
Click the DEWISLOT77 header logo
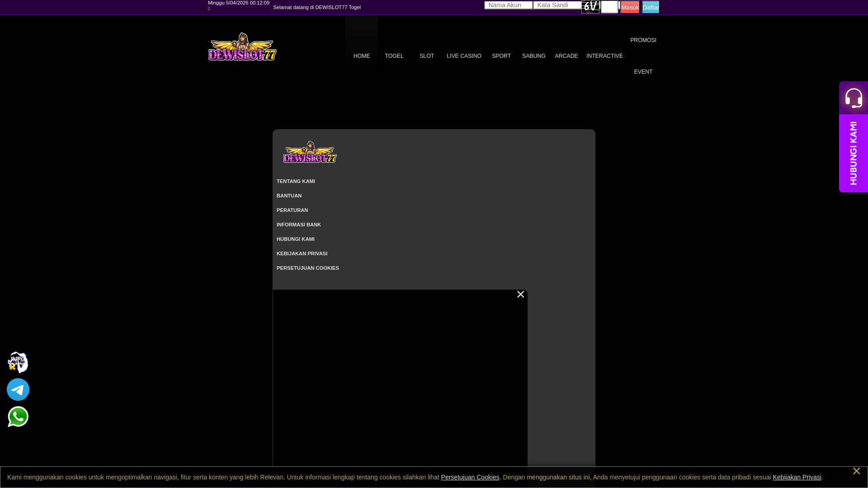coord(242,47)
